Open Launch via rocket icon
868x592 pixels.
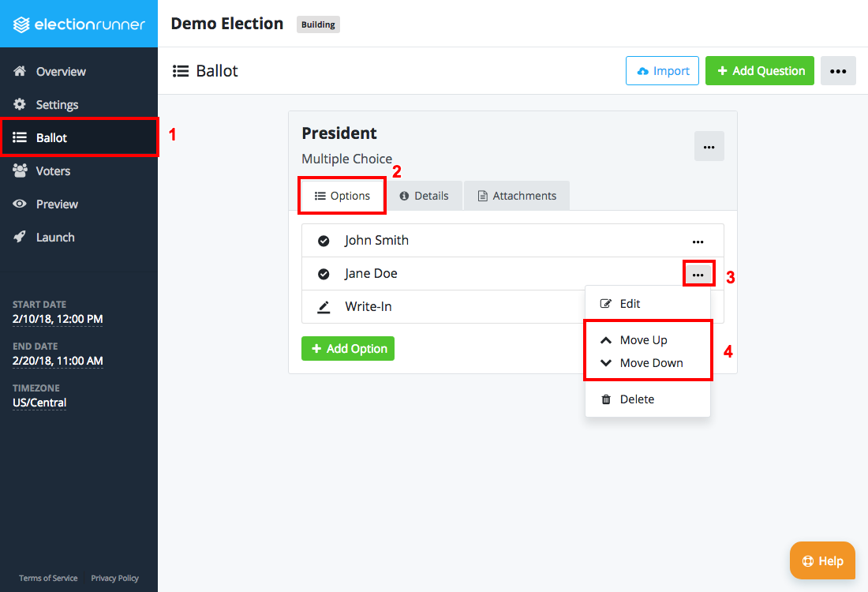pyautogui.click(x=20, y=237)
